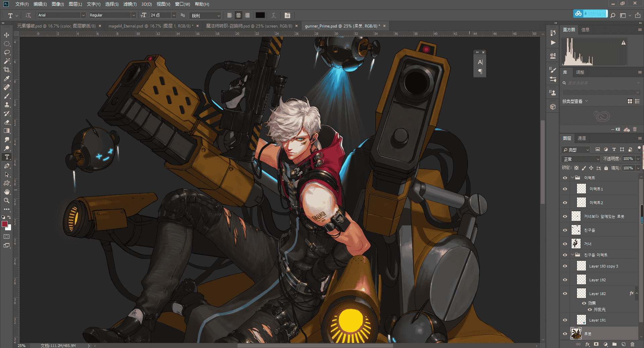Hide the 외发光 outer glow effect
Viewport: 644px width, 348px height.
590,309
